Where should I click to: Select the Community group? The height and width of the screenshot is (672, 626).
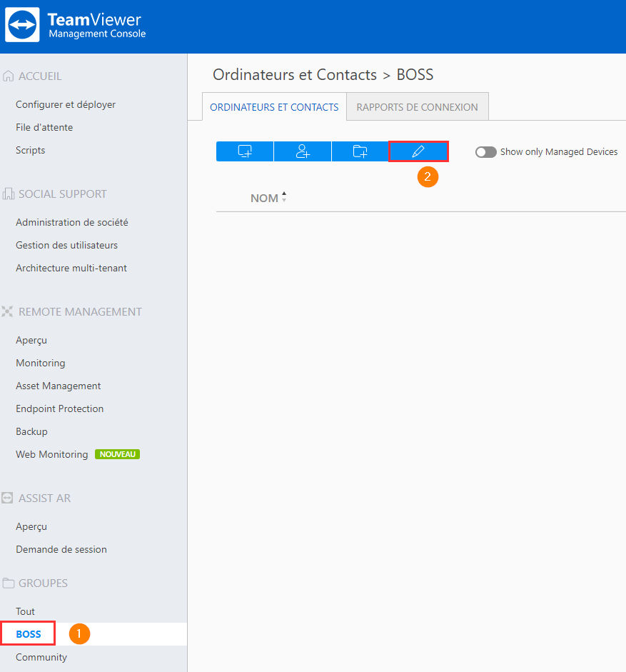[x=41, y=657]
